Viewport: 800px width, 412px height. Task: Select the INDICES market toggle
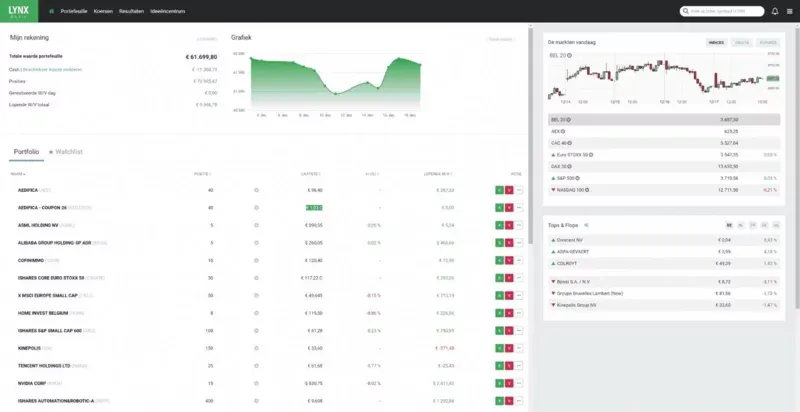(716, 43)
